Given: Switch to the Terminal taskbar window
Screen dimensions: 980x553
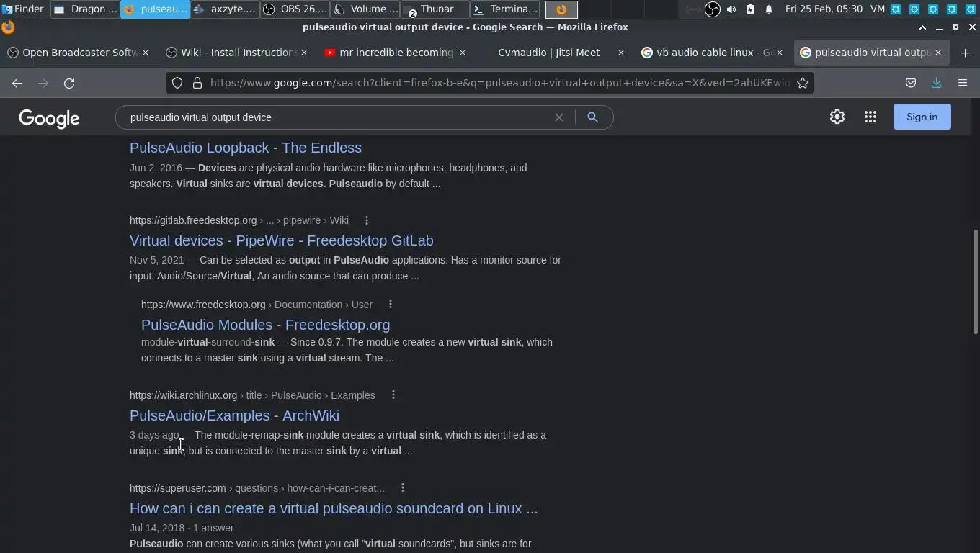Looking at the screenshot, I should 504,9.
